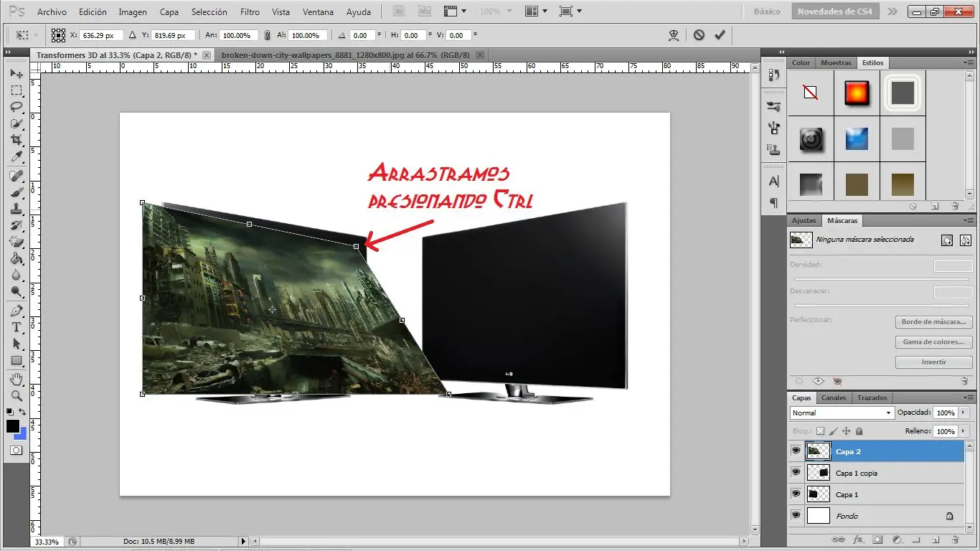The height and width of the screenshot is (551, 980).
Task: Open the Normal blend mode dropdown
Action: pos(842,413)
